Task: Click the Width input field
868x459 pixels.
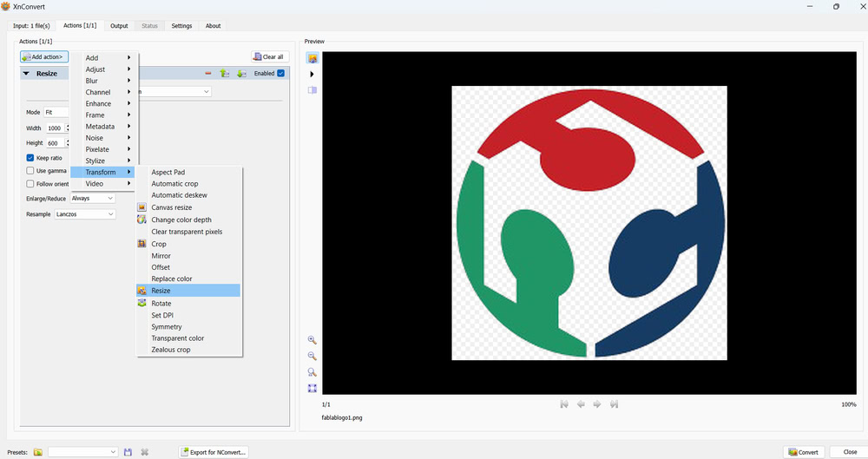Action: pos(55,128)
